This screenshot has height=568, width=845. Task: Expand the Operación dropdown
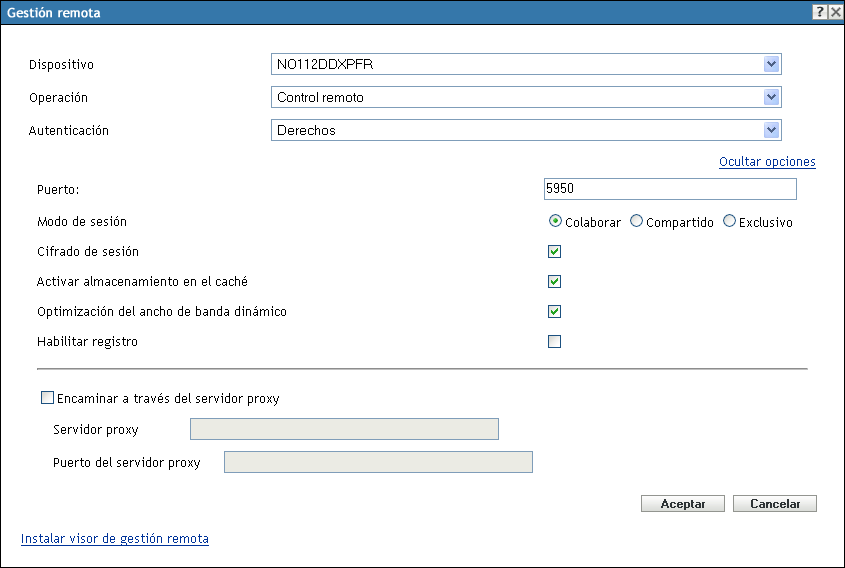coord(771,97)
